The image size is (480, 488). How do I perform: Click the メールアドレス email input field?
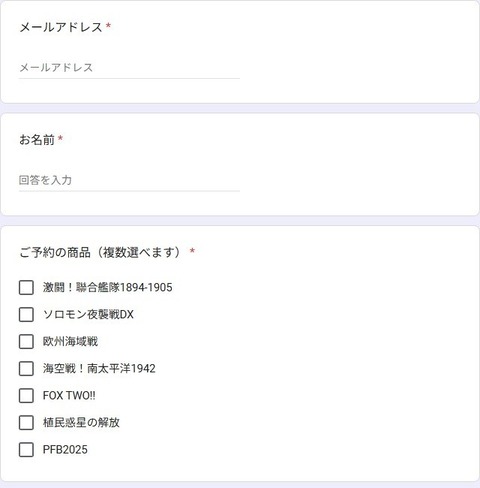pyautogui.click(x=129, y=68)
